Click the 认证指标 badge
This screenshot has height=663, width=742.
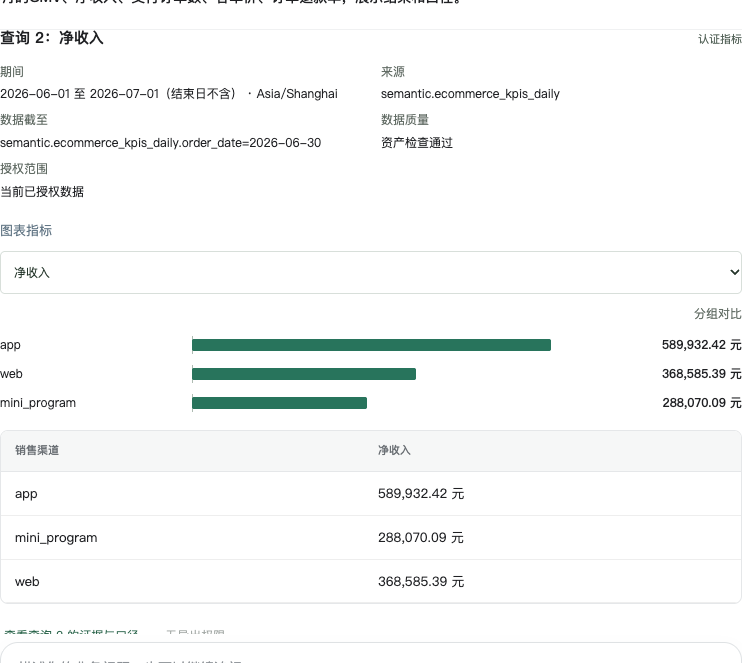pyautogui.click(x=720, y=39)
